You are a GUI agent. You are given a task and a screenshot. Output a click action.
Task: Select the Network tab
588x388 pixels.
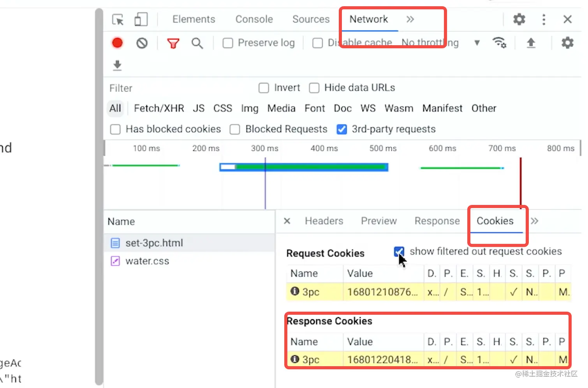tap(368, 19)
